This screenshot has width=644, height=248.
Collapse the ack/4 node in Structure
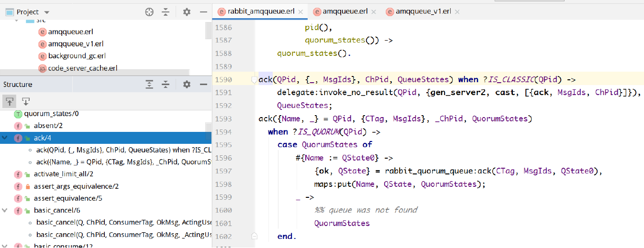tap(5, 138)
